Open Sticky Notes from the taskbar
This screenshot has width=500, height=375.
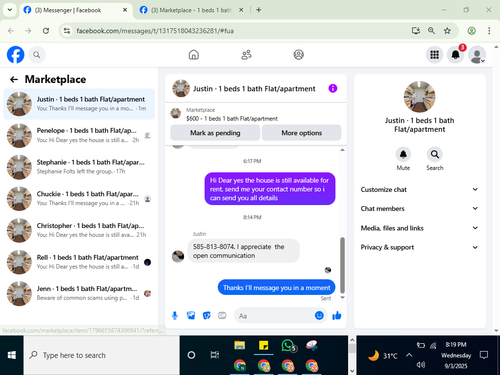coord(264,345)
